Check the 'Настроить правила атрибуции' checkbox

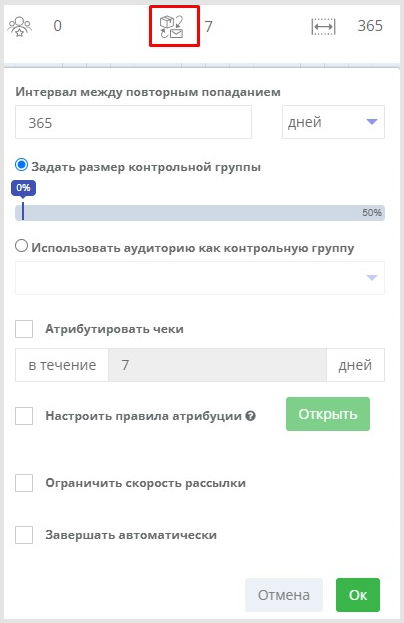[x=24, y=416]
